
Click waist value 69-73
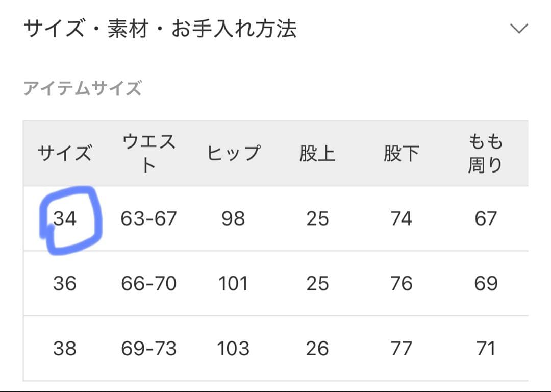[148, 349]
